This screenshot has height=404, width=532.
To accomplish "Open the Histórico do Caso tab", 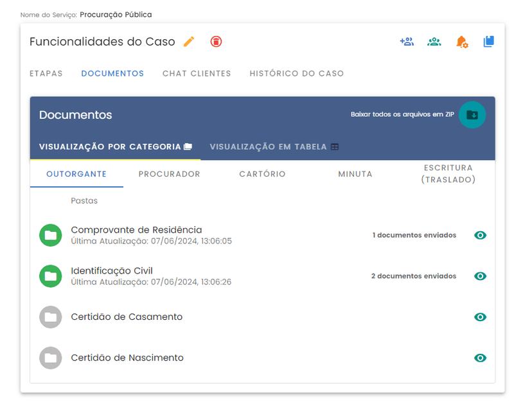I will 297,73.
